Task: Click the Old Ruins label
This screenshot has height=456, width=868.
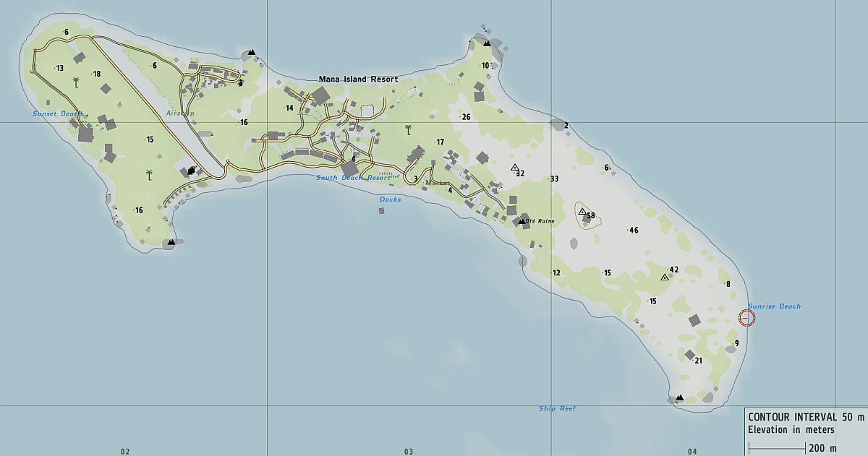Action: 540,221
